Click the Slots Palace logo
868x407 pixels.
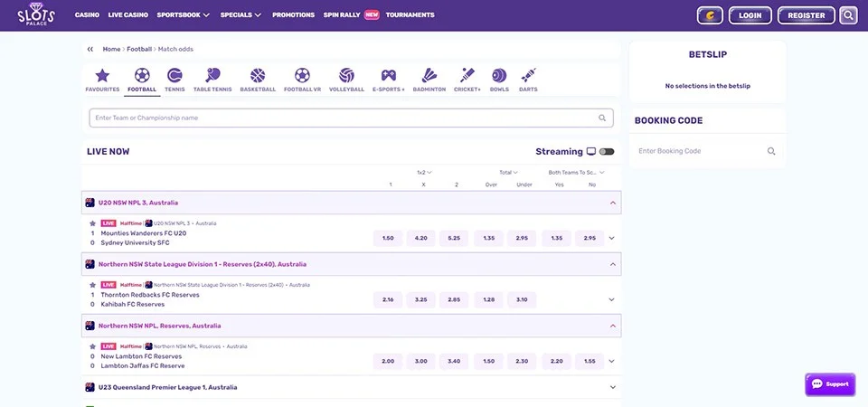[x=35, y=14]
